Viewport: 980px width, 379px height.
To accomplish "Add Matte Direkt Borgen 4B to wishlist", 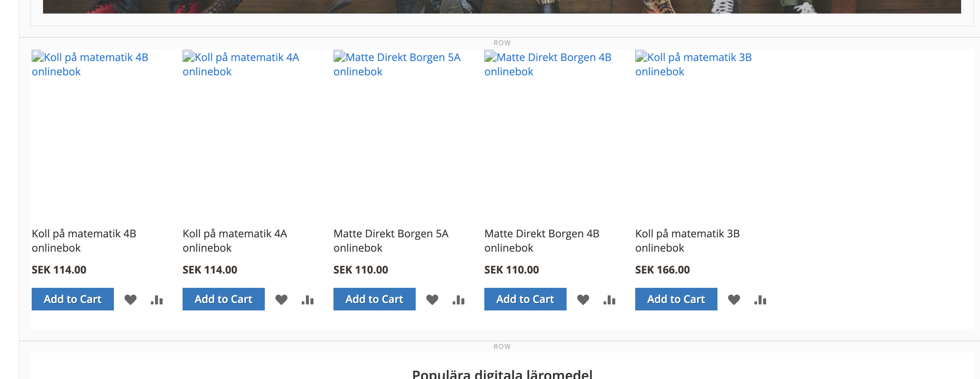I will coord(583,300).
